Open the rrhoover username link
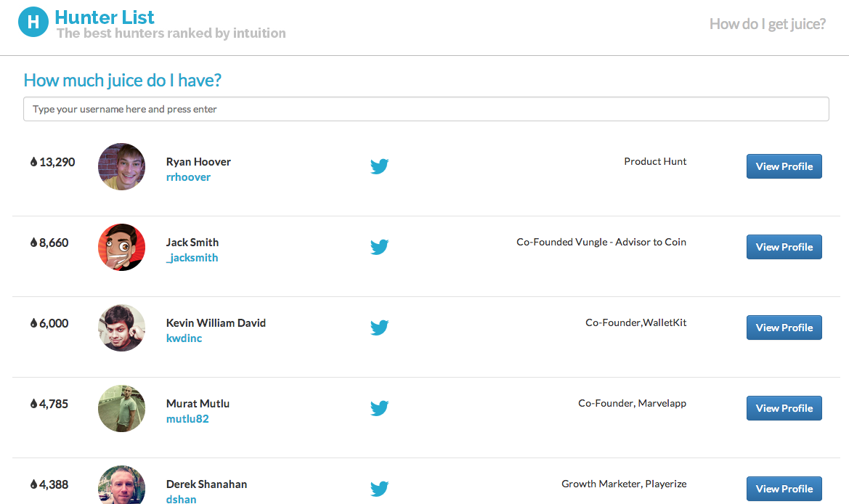 tap(188, 177)
